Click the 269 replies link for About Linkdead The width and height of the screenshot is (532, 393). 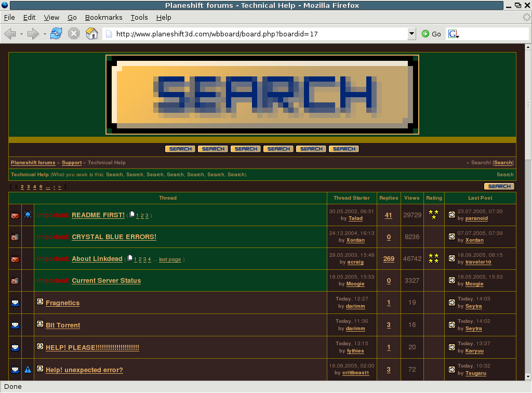389,258
